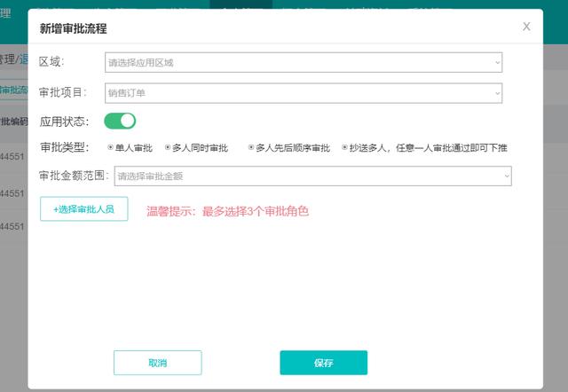The image size is (568, 392).
Task: Click the 取消 button
Action: point(158,363)
